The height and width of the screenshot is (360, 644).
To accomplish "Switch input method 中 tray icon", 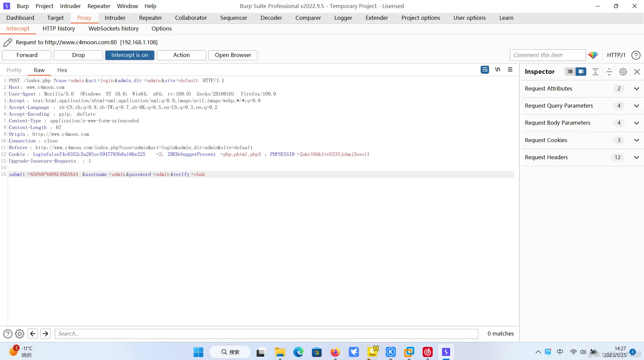I will coord(560,352).
